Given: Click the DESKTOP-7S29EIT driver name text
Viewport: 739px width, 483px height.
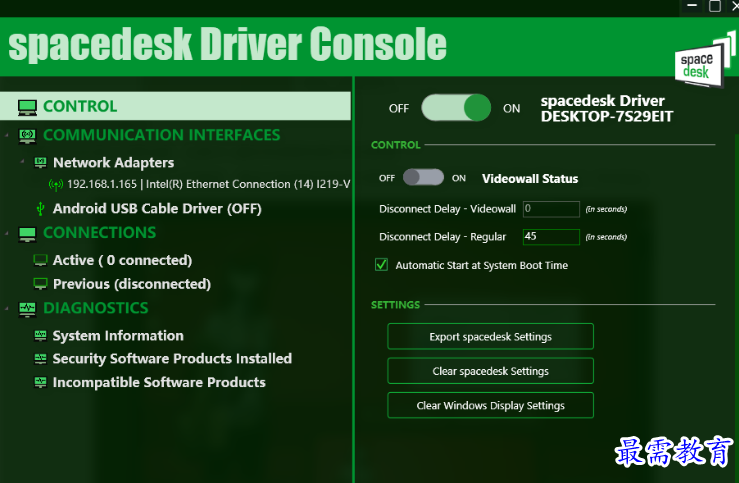Looking at the screenshot, I should point(607,116).
